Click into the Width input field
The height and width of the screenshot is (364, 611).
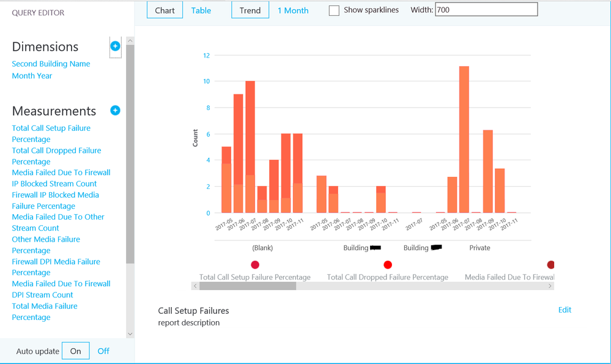(486, 9)
